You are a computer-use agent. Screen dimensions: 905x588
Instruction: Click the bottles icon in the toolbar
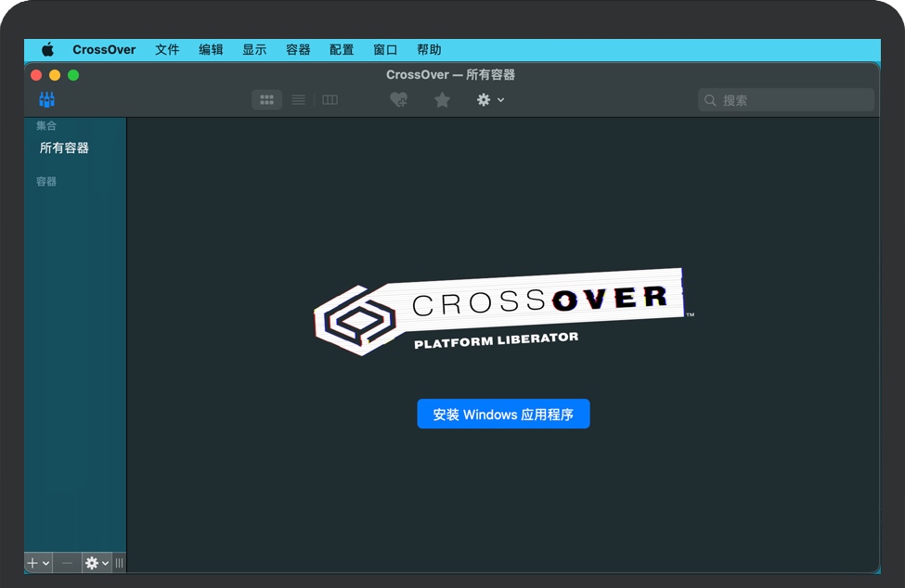(x=46, y=99)
